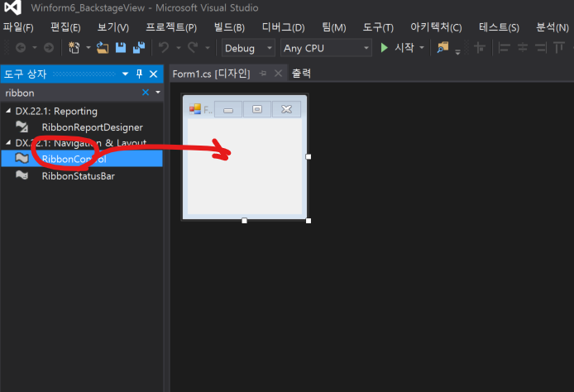Image resolution: width=574 pixels, height=392 pixels.
Task: Switch to the 출력 tab
Action: 301,74
